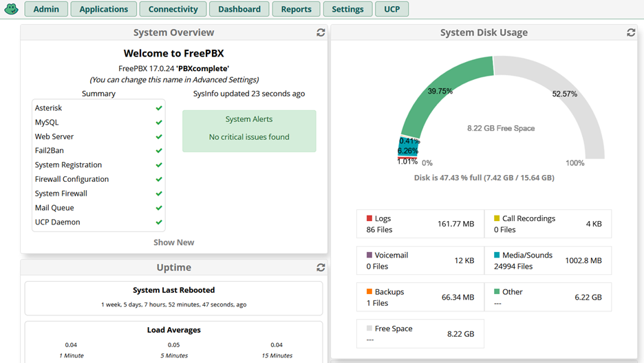Click the Backups 66.34 MB value

pos(458,298)
